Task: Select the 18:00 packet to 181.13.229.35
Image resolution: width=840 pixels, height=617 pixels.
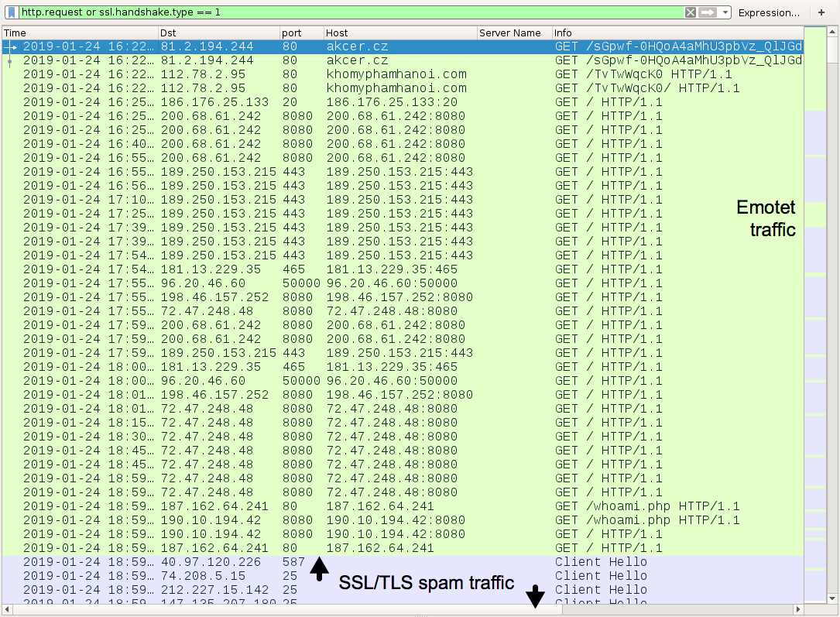Action: point(403,367)
